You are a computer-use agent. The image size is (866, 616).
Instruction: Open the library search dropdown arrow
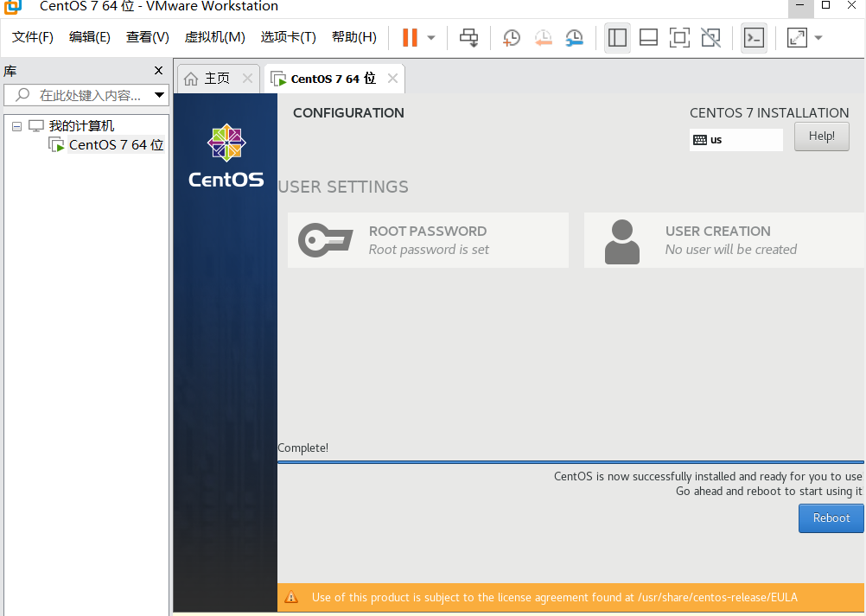(x=159, y=95)
